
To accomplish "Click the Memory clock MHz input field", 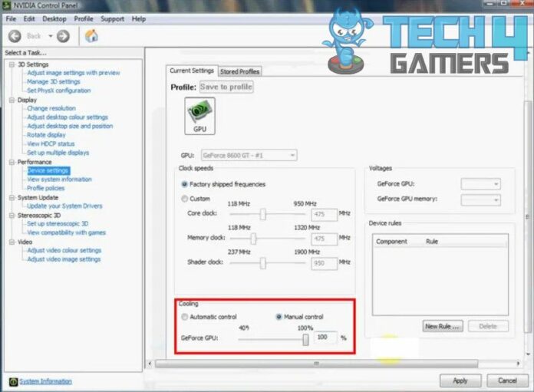I will tap(324, 239).
